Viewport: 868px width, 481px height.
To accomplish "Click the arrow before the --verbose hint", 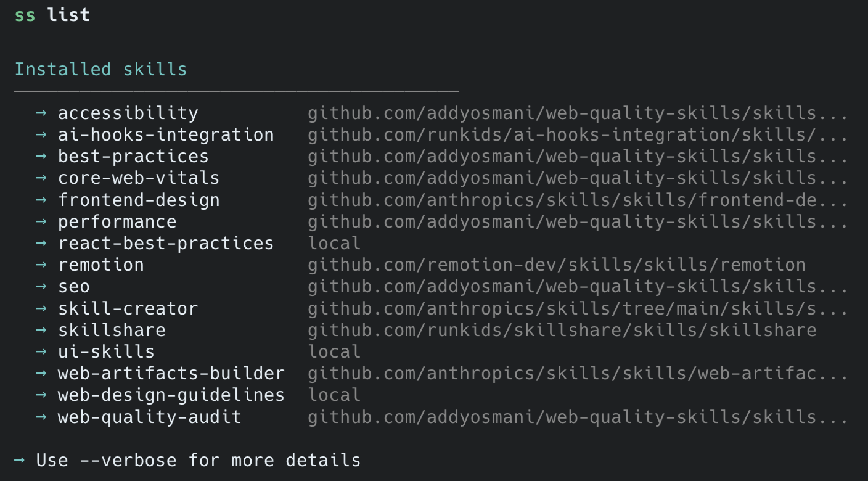I will (x=20, y=460).
